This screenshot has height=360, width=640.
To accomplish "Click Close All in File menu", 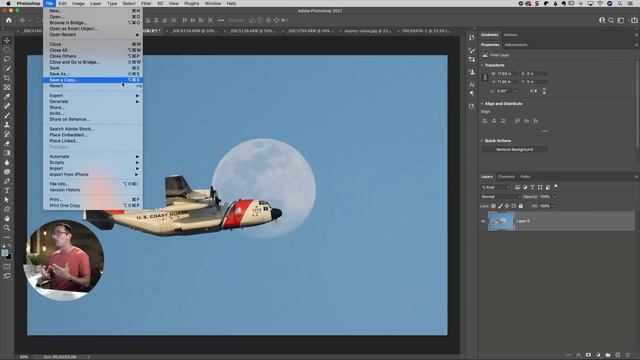I will (93, 50).
